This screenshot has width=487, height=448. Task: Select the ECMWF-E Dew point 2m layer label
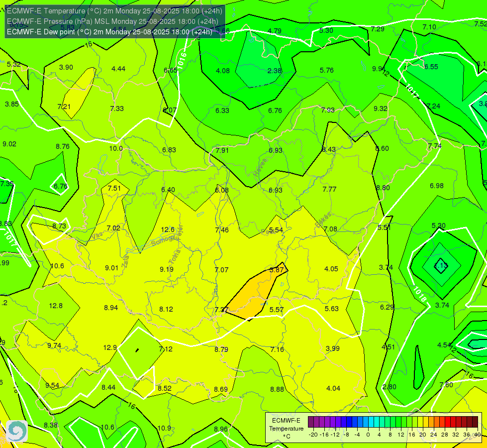(109, 32)
